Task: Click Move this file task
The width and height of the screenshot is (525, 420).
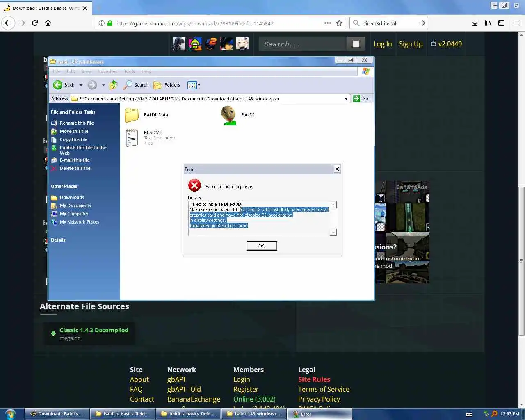Action: point(74,131)
